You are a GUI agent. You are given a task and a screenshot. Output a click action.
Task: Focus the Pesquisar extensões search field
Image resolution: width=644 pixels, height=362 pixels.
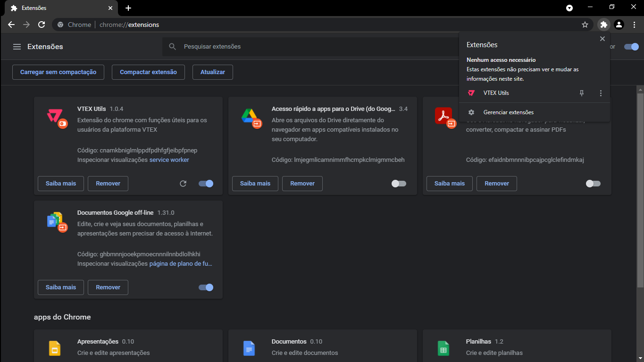[x=311, y=47]
